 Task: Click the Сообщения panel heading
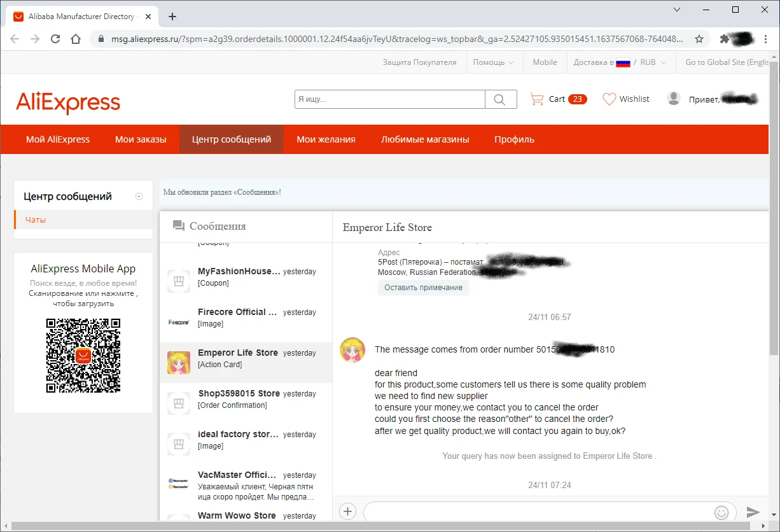(x=218, y=226)
